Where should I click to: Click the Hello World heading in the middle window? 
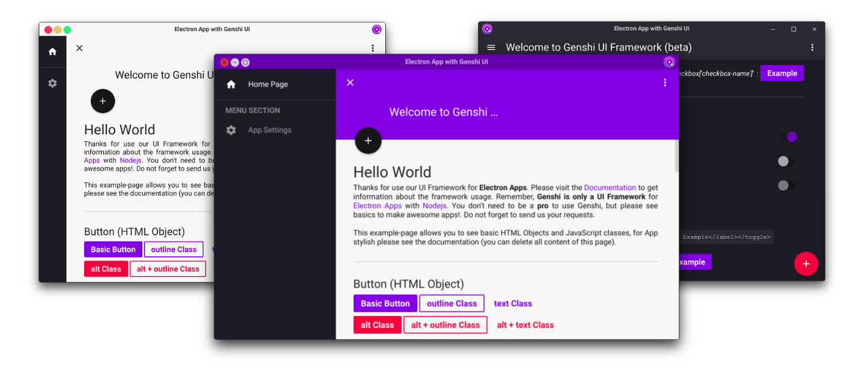click(x=392, y=172)
